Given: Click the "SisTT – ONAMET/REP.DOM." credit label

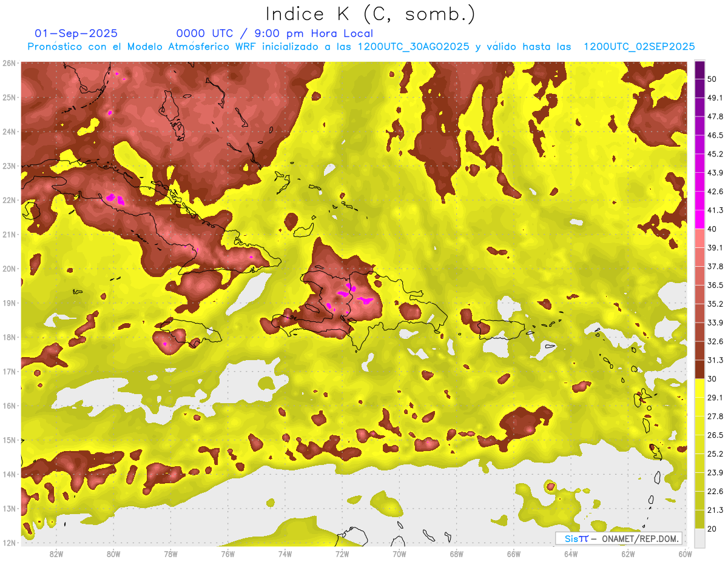Looking at the screenshot, I should tap(619, 538).
